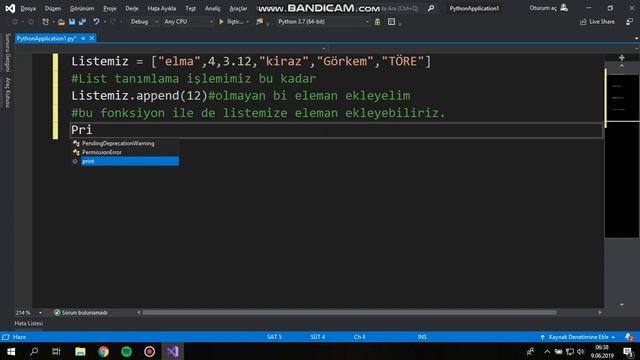Click the horizontal scrollbar thumb
This screenshot has height=360, width=640.
[x=349, y=313]
